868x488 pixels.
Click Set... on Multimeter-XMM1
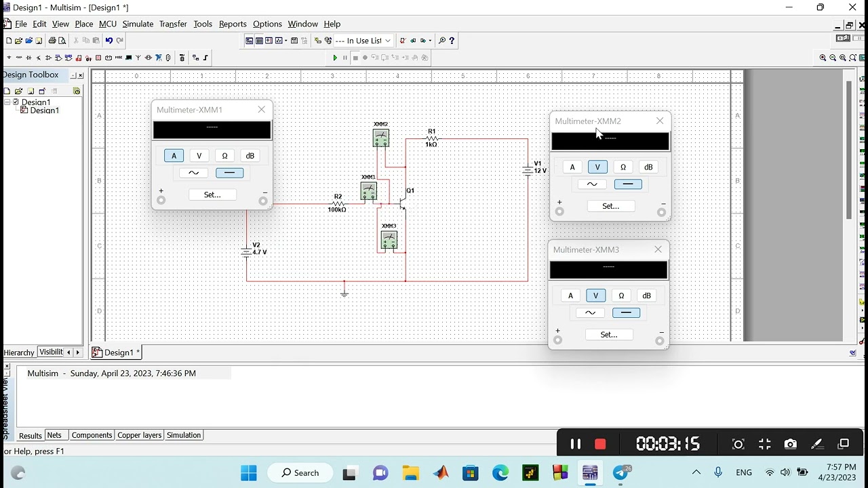(x=212, y=195)
